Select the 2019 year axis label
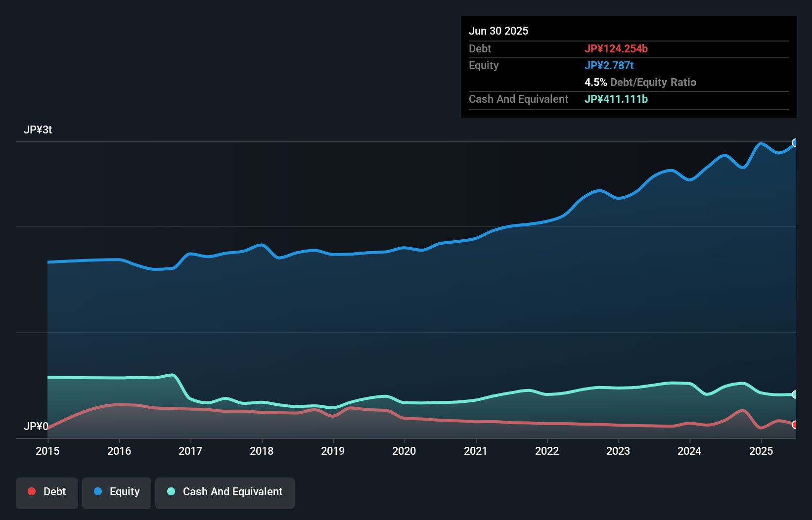Screen dimensions: 812x520 click(333, 451)
